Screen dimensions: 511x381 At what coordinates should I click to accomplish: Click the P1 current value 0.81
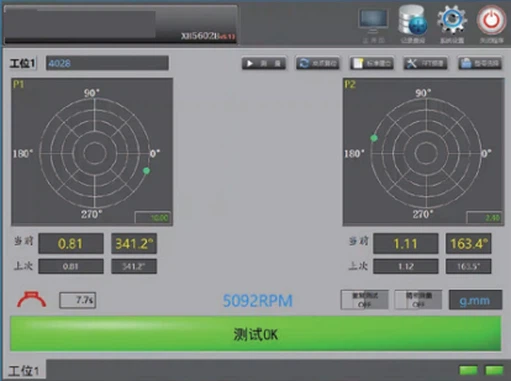click(x=71, y=244)
